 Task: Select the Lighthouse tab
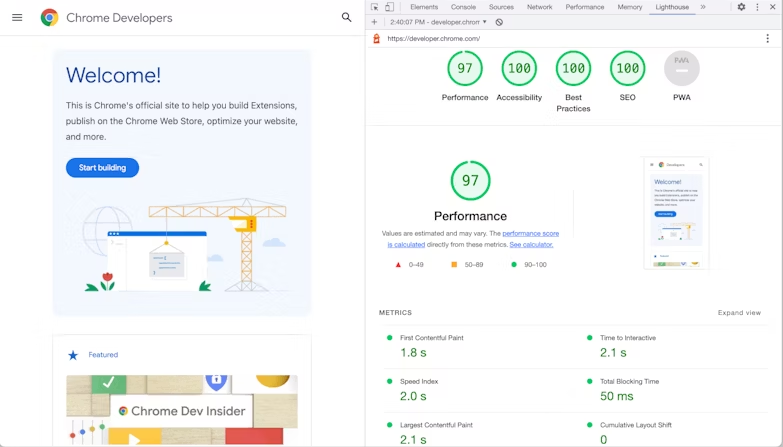click(672, 7)
